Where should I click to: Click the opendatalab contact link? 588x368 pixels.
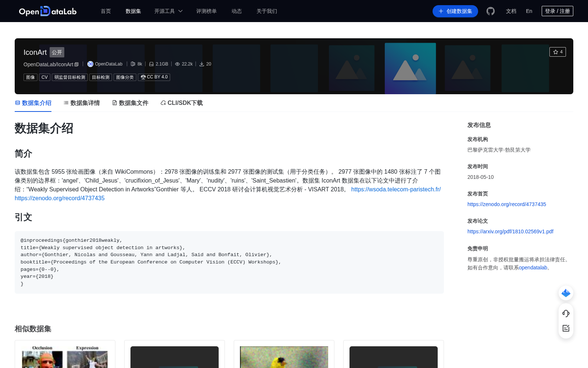click(x=533, y=268)
